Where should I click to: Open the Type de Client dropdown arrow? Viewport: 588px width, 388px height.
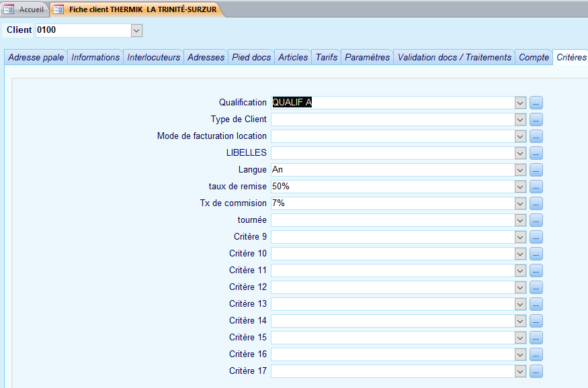coord(519,119)
